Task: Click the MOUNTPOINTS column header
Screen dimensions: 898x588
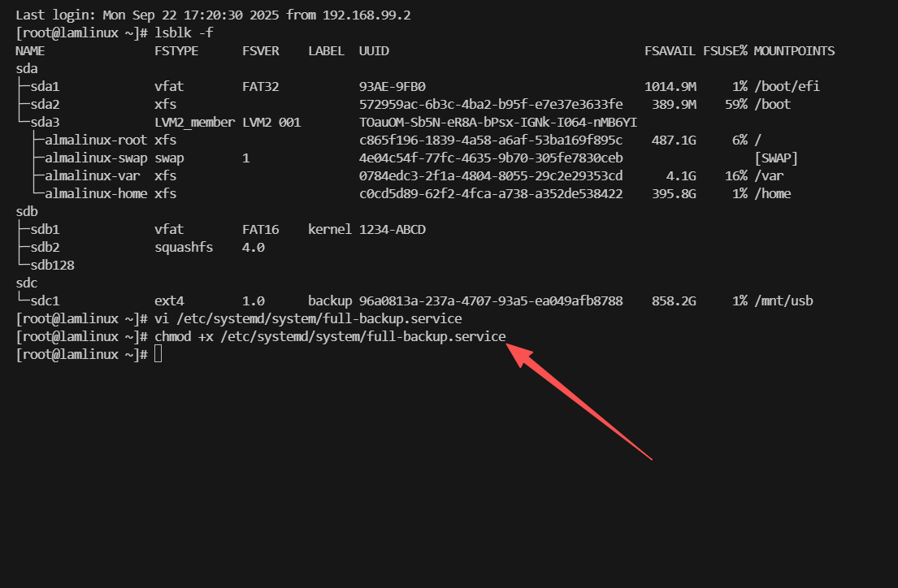Action: [794, 50]
